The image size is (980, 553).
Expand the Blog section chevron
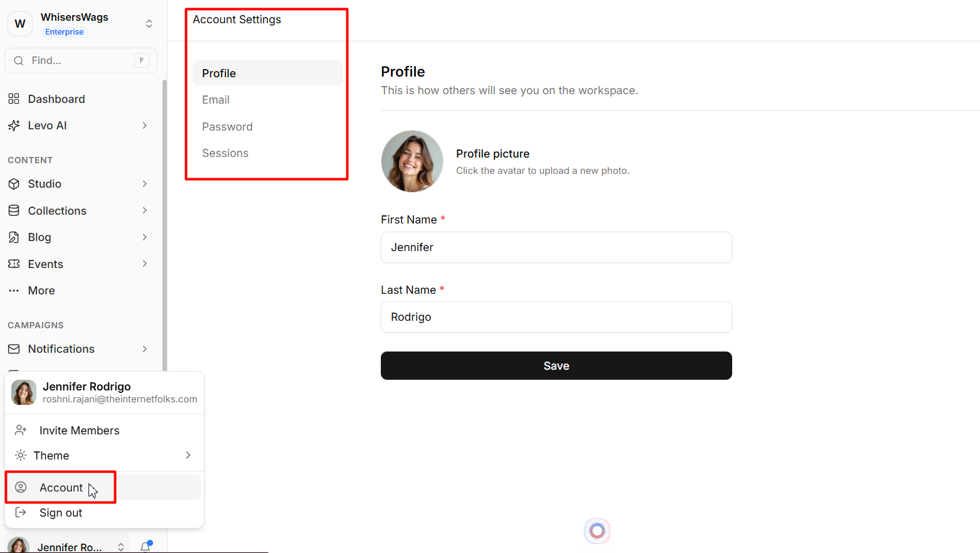pyautogui.click(x=144, y=237)
